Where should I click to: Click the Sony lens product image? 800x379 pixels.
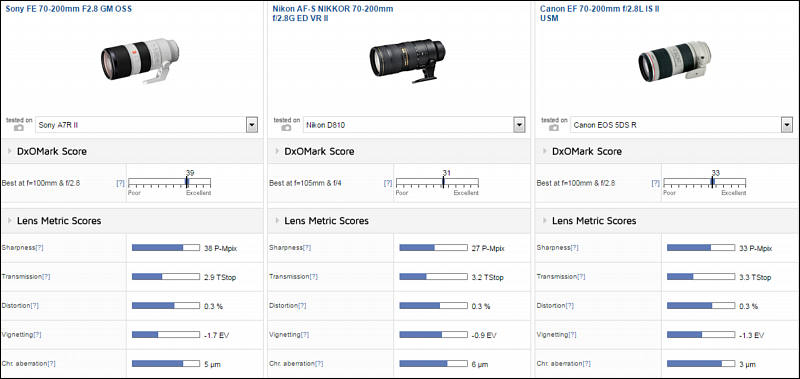(140, 60)
